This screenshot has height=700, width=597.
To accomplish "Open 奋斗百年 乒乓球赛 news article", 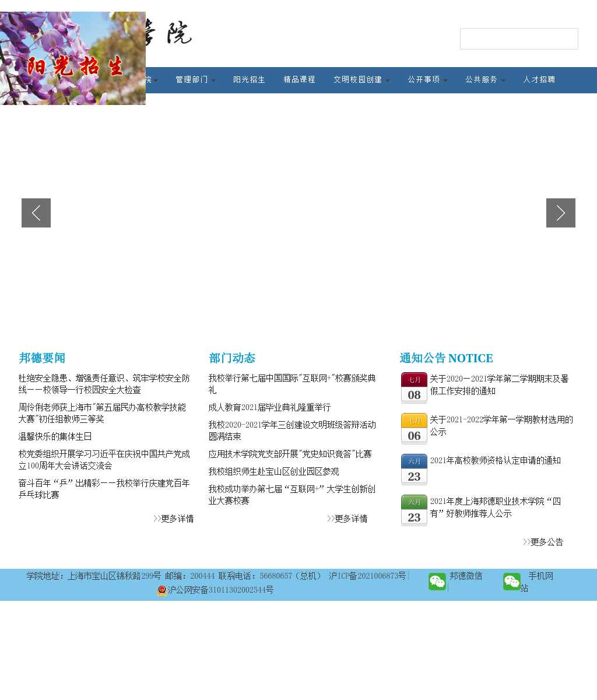I will tap(104, 489).
